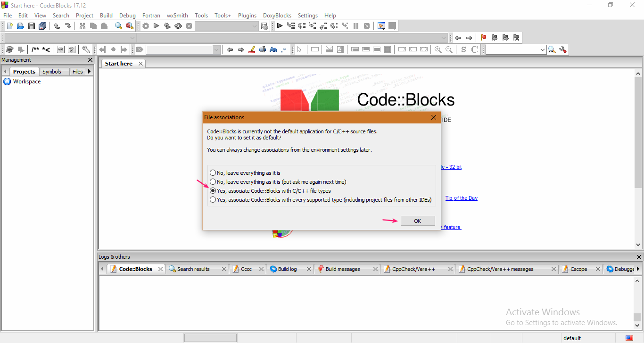Expand the build target combo box
Viewport: 644px width, 343px height.
254,25
